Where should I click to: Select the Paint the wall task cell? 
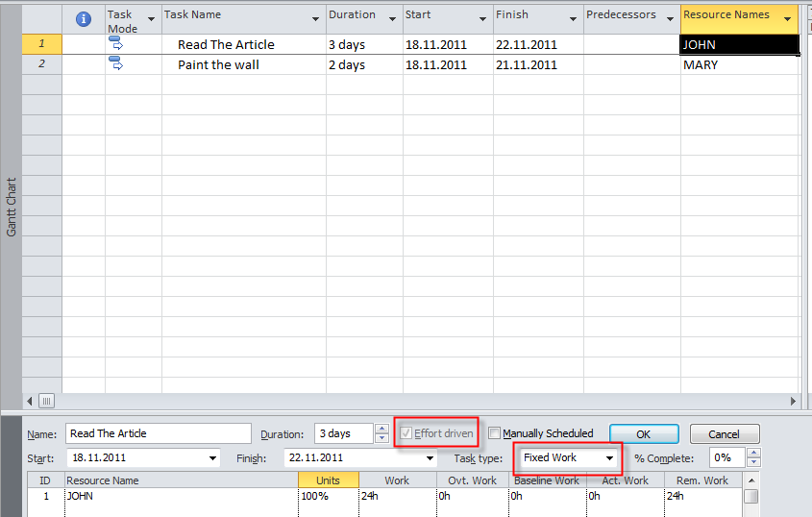coord(218,65)
